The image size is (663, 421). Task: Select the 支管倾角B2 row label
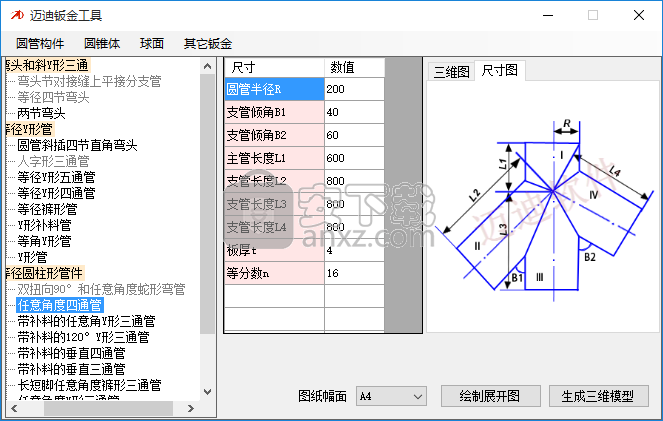[274, 135]
